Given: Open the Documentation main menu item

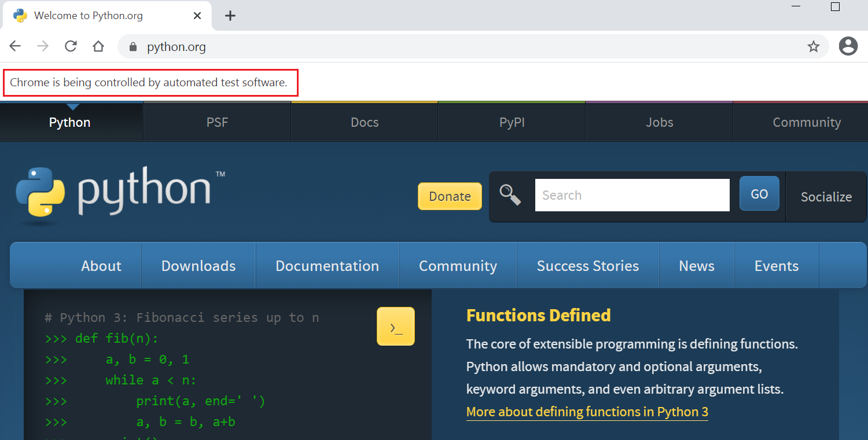Looking at the screenshot, I should [x=328, y=266].
